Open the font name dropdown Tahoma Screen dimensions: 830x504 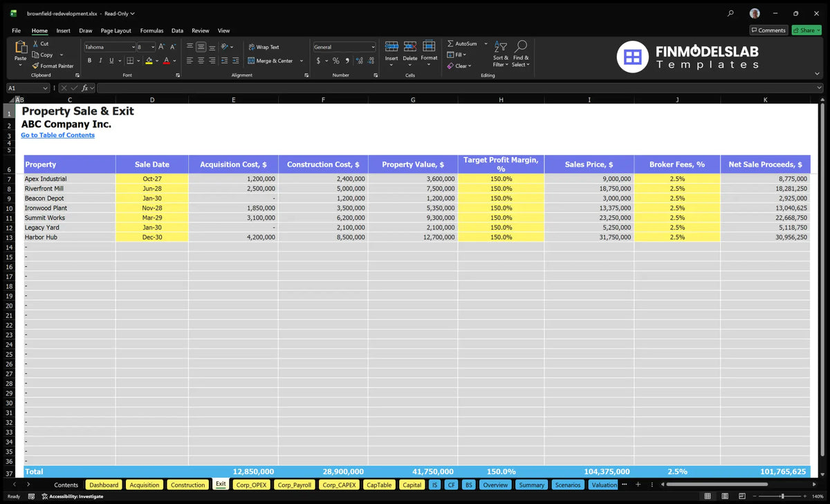click(x=132, y=47)
